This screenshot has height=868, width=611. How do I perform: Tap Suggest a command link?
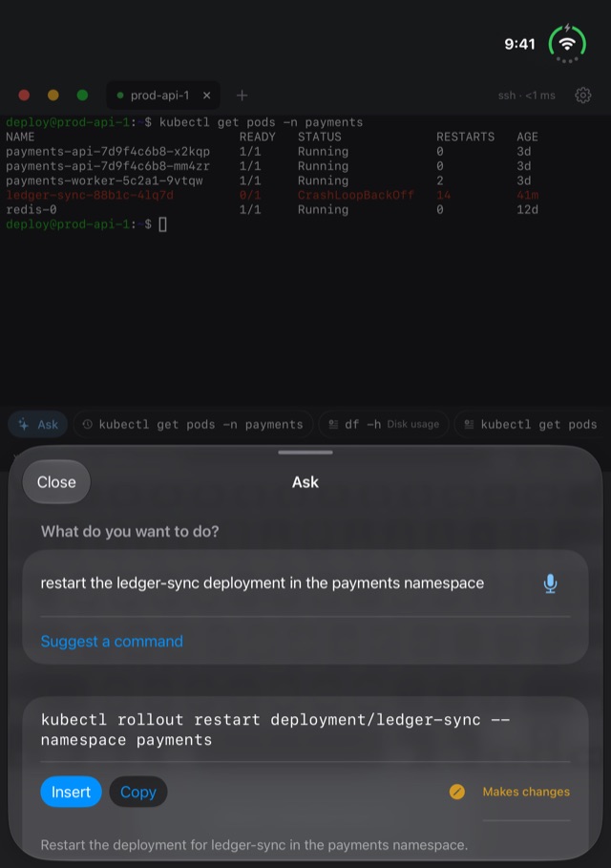point(112,641)
